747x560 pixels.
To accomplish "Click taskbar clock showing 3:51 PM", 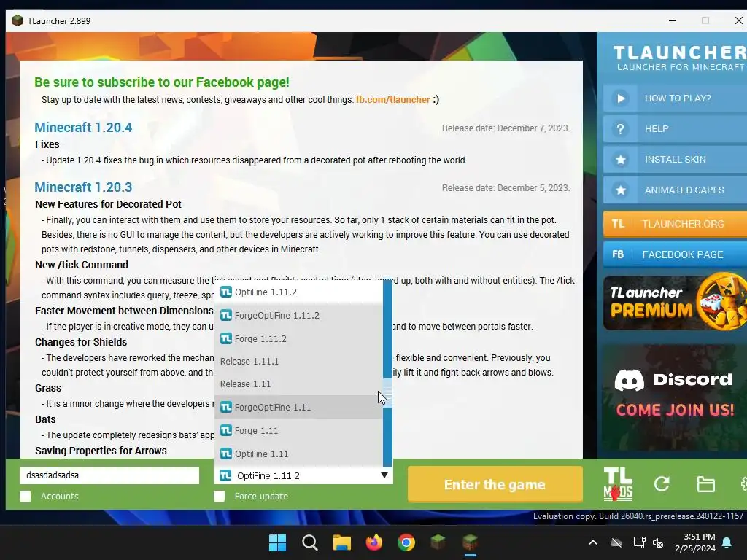I will [x=695, y=542].
